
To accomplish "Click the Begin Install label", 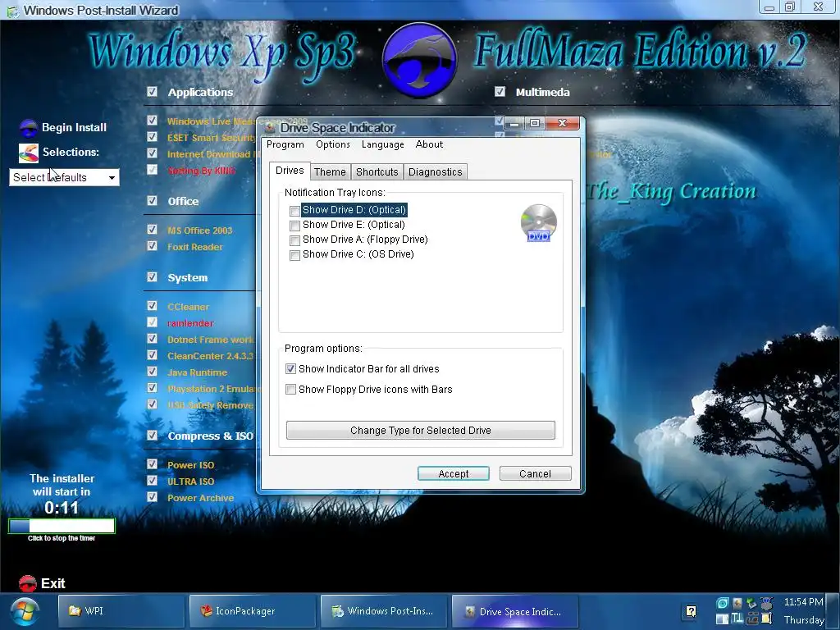I will pyautogui.click(x=74, y=127).
